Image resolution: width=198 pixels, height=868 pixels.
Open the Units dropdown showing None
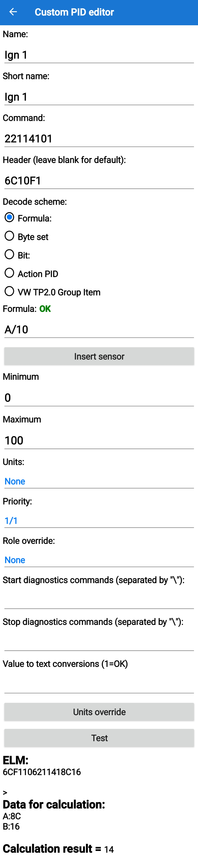(x=99, y=481)
